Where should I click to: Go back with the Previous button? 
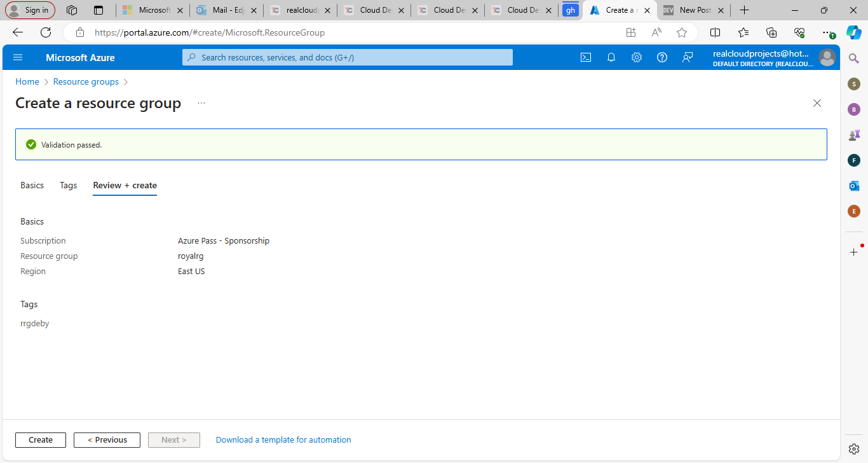pos(107,440)
